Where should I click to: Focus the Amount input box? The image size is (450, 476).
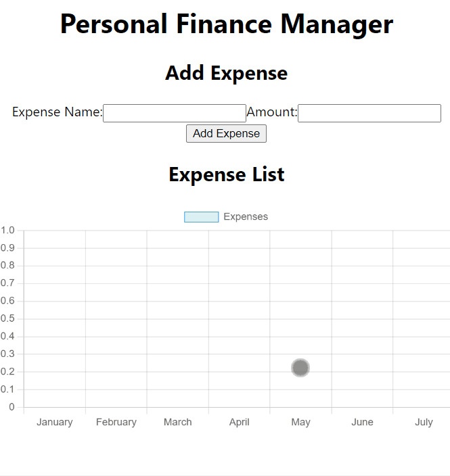[x=369, y=113]
